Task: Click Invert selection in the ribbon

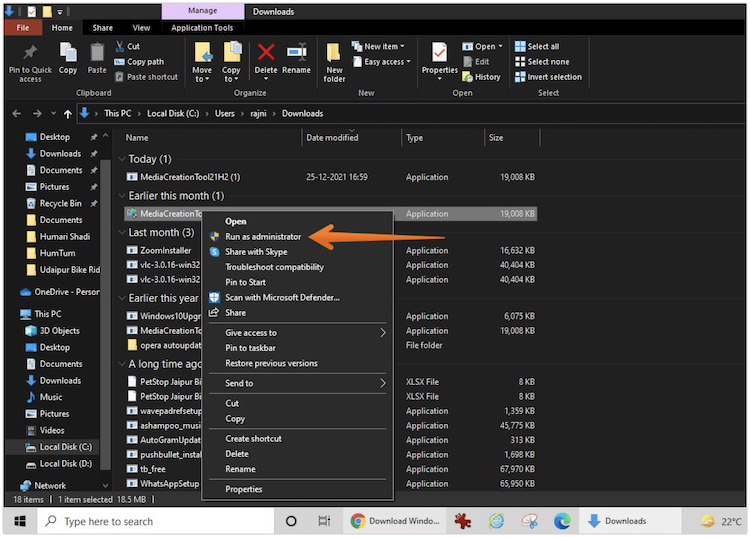Action: pyautogui.click(x=547, y=77)
